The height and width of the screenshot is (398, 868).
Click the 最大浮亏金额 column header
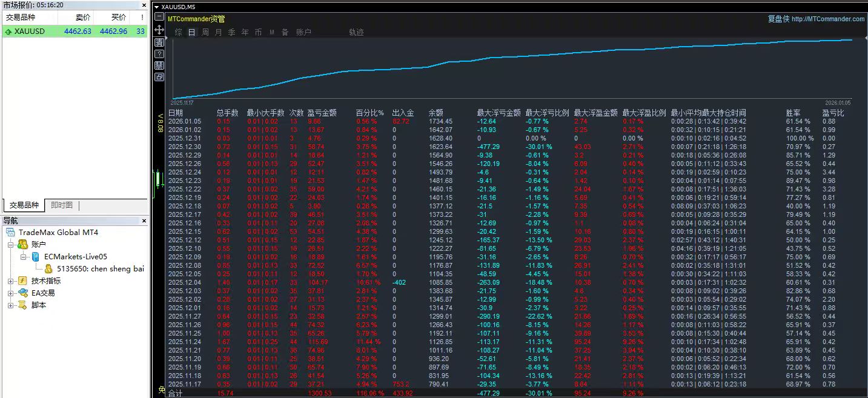coord(499,113)
